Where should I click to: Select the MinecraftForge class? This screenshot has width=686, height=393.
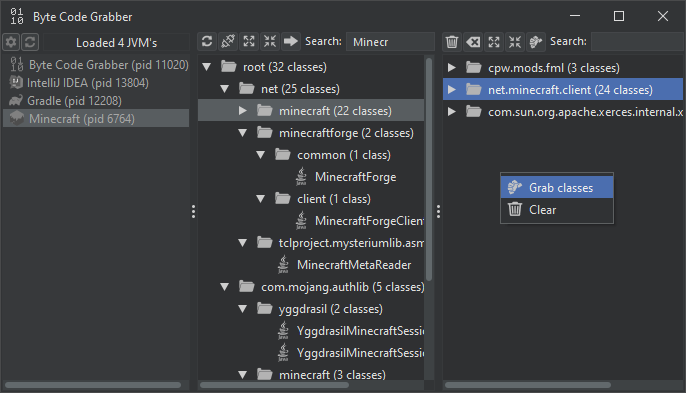[355, 177]
